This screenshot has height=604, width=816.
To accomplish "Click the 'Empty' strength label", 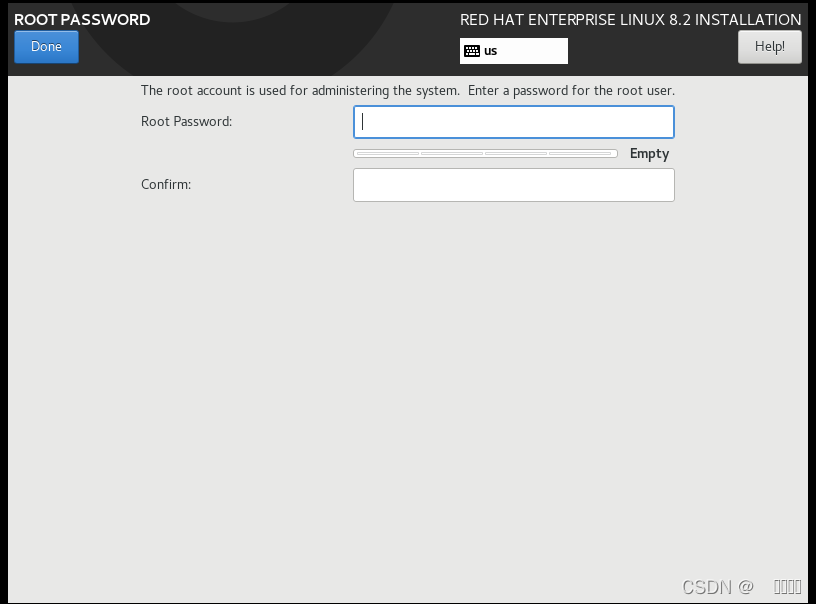I will pyautogui.click(x=649, y=154).
